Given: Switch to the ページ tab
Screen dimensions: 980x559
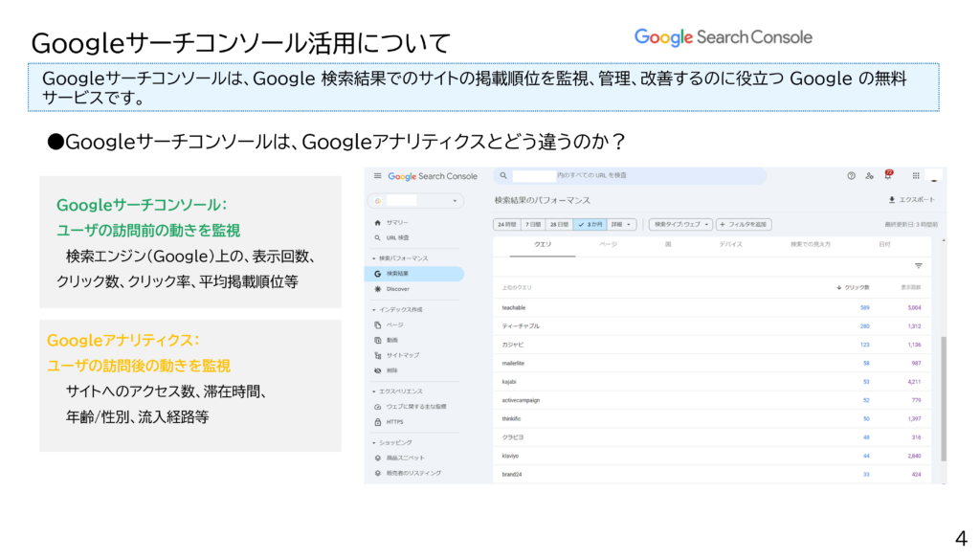Looking at the screenshot, I should pos(608,245).
